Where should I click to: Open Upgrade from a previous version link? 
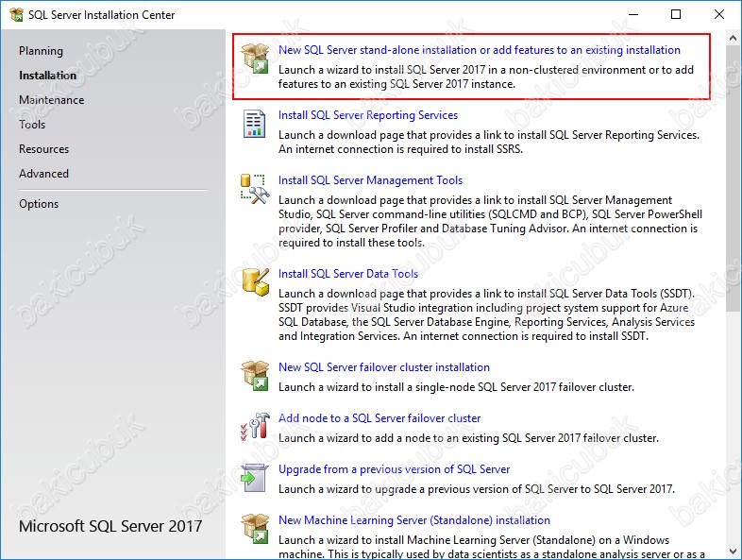click(394, 469)
